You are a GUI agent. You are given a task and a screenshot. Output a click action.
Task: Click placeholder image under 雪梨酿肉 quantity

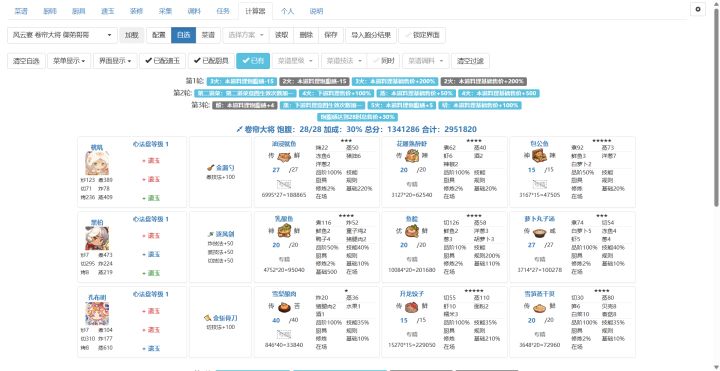coord(284,335)
